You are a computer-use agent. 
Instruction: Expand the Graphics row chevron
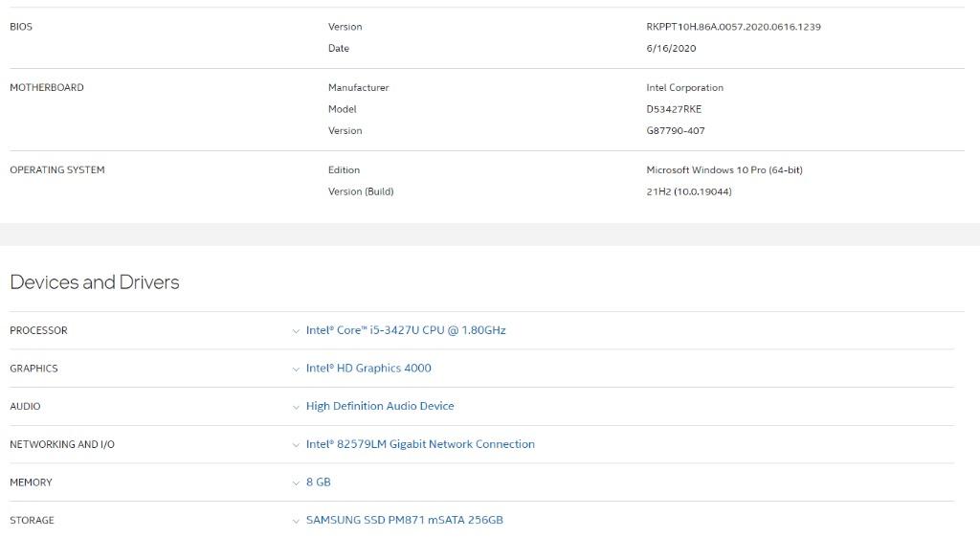click(296, 370)
